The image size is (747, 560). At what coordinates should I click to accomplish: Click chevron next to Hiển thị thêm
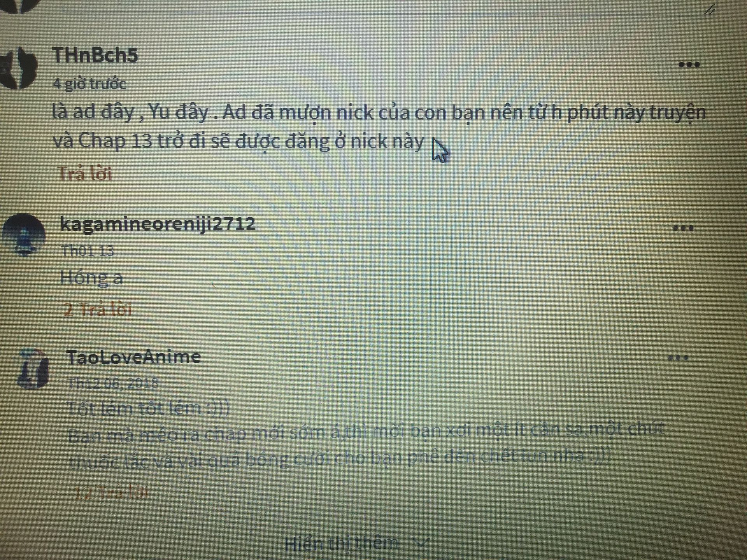[x=421, y=542]
